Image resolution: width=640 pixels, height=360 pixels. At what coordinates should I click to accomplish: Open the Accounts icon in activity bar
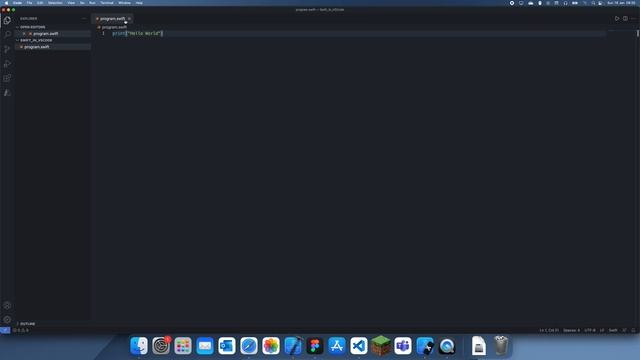point(7,305)
